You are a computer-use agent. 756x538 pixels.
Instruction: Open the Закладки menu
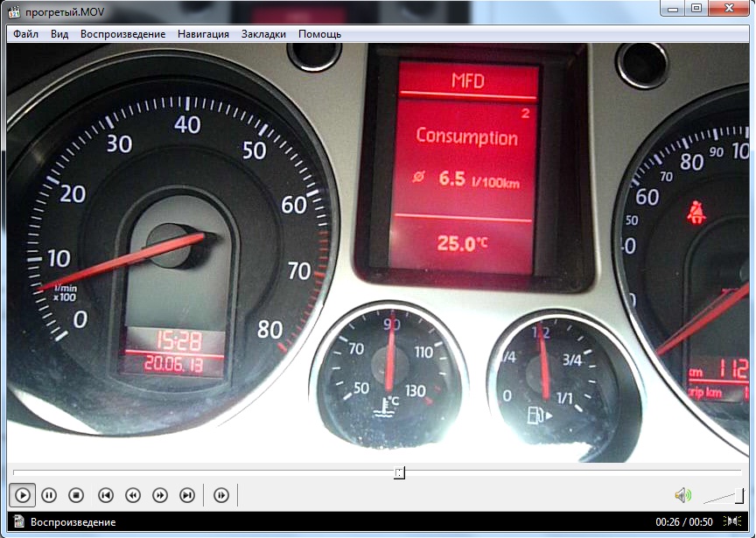263,34
